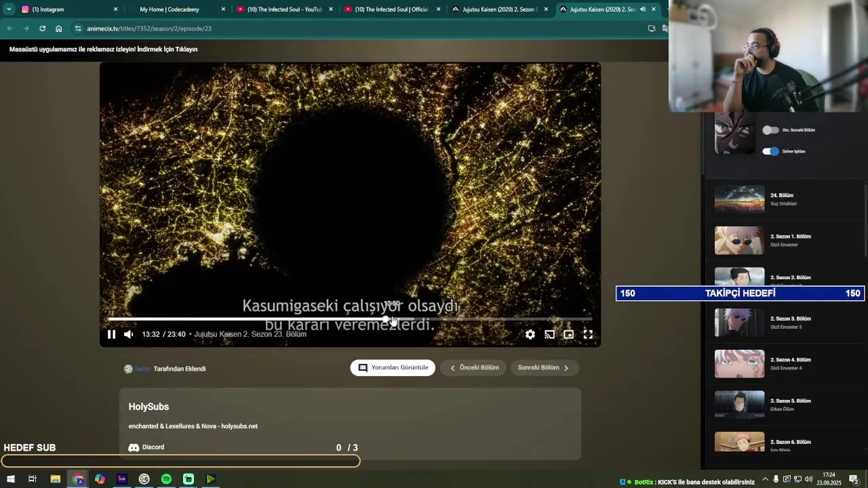Cast video to another device
868x488 pixels.
point(549,334)
